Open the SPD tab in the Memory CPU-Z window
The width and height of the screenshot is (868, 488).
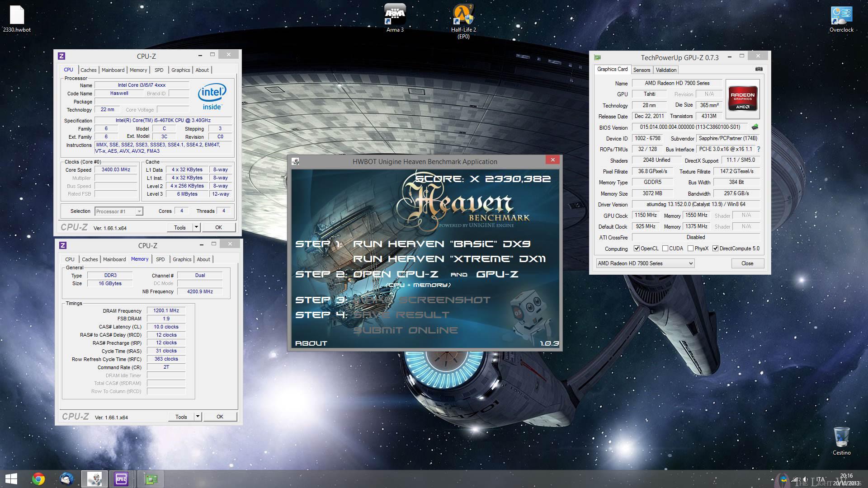(x=160, y=259)
